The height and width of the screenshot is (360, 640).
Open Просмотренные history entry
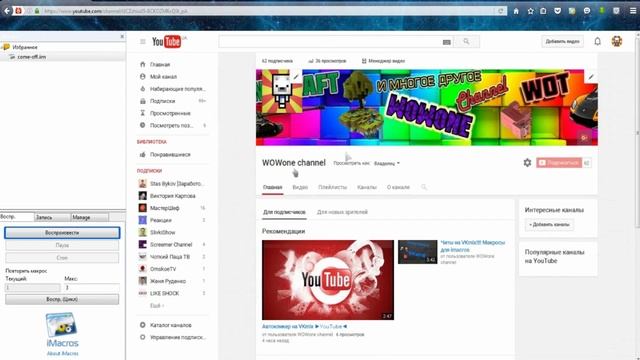point(170,113)
